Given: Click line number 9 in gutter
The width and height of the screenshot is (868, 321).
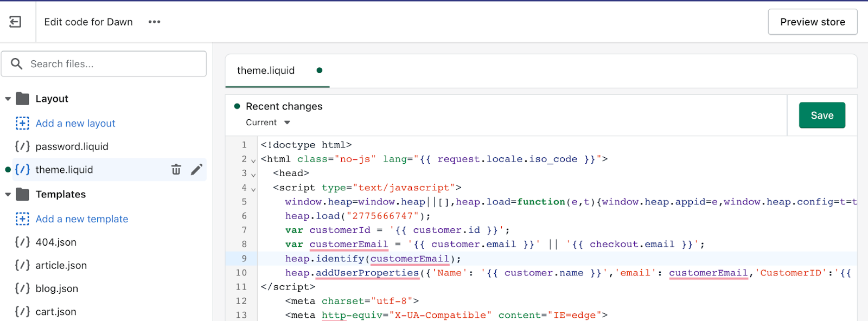Looking at the screenshot, I should pyautogui.click(x=244, y=259).
